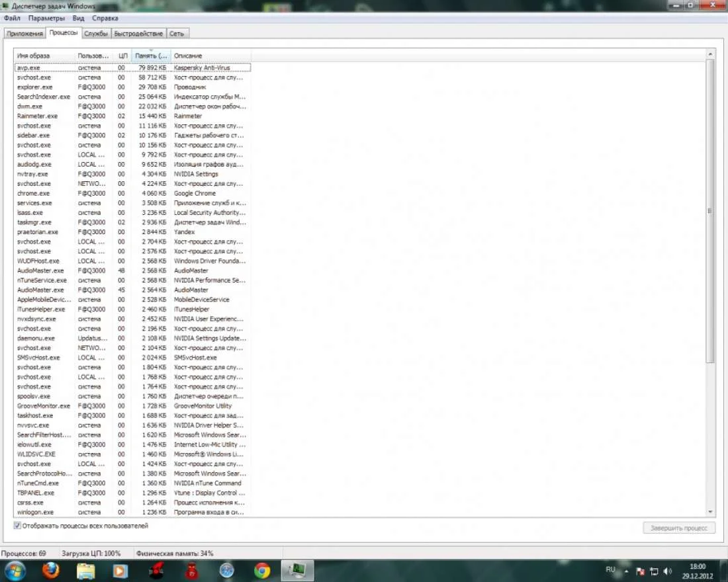Click the vertical scrollbar thumb

pyautogui.click(x=710, y=211)
